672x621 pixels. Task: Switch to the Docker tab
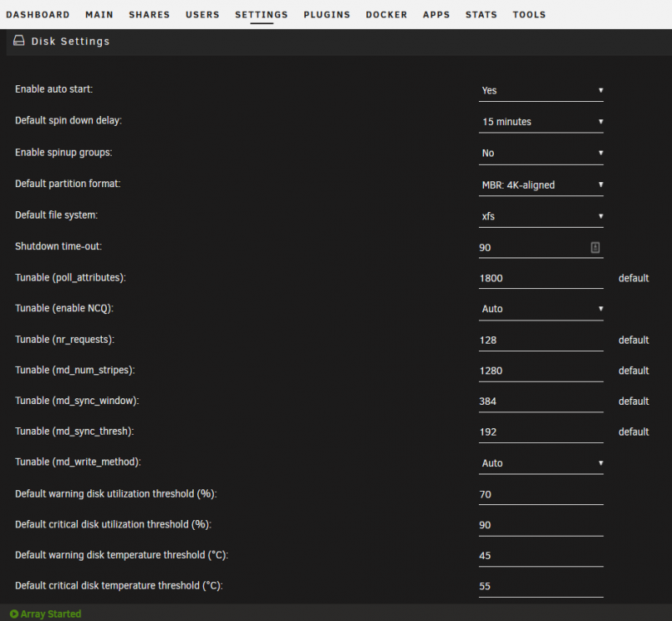(x=387, y=15)
